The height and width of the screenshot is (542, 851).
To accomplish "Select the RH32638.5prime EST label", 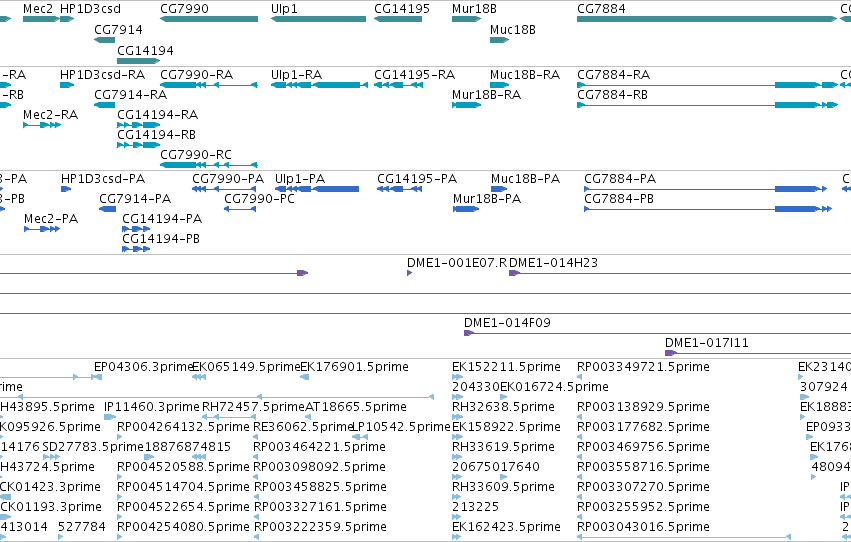I will coord(504,407).
